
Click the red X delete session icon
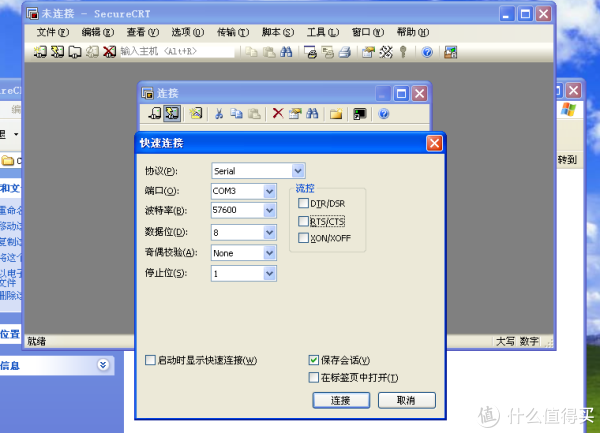tap(278, 114)
